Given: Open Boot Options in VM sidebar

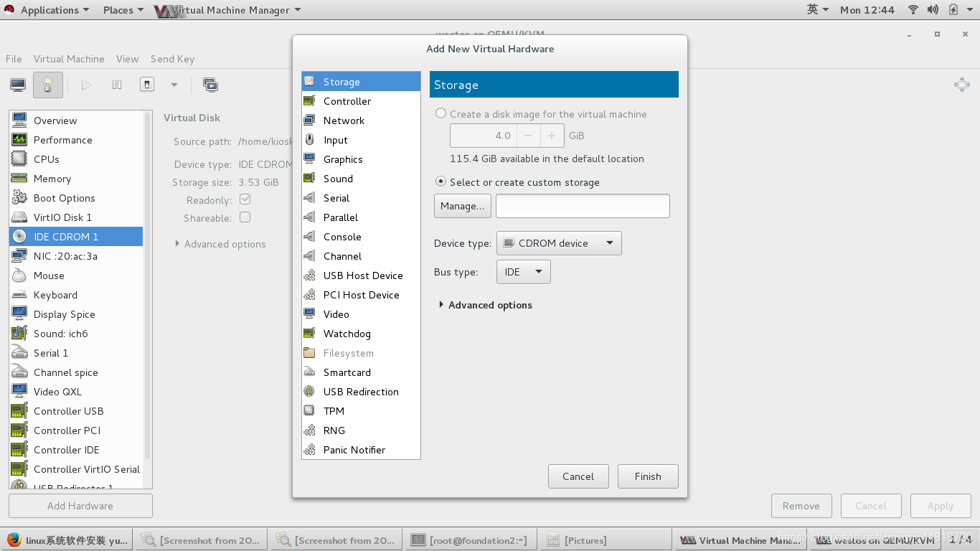Looking at the screenshot, I should (76, 198).
